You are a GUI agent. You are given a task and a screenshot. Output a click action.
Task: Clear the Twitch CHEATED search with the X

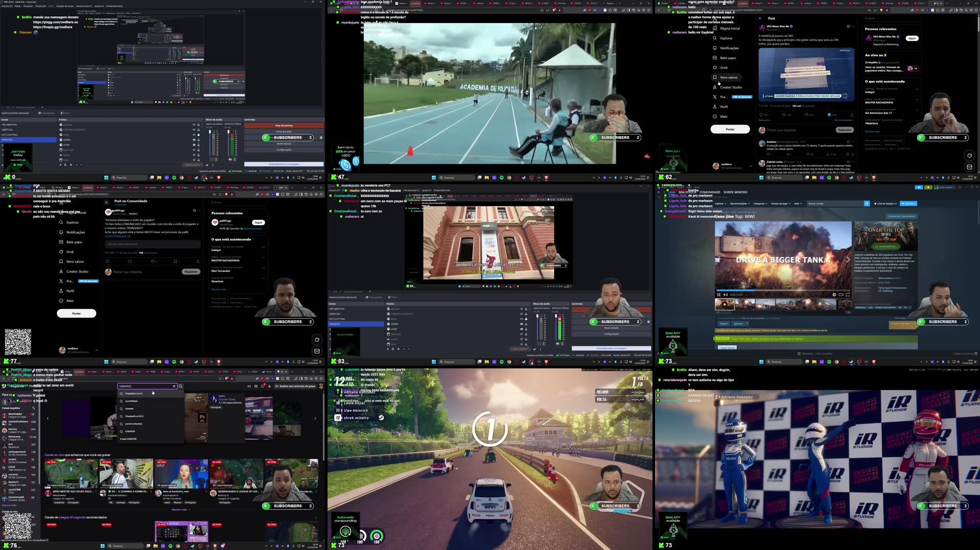tap(174, 386)
